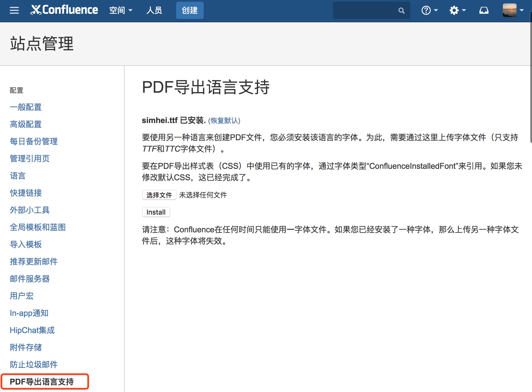Click the 恢复默认 link
The height and width of the screenshot is (392, 532).
(224, 121)
